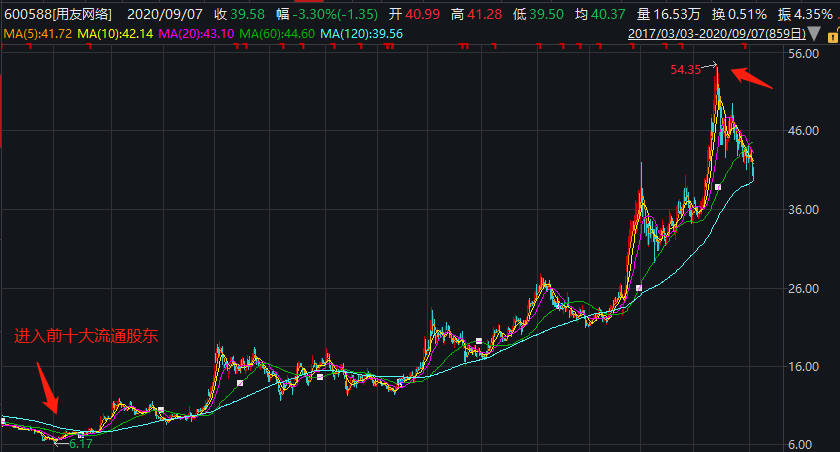840x452 pixels.
Task: Click the square info marker near 26.00 level
Action: point(639,288)
